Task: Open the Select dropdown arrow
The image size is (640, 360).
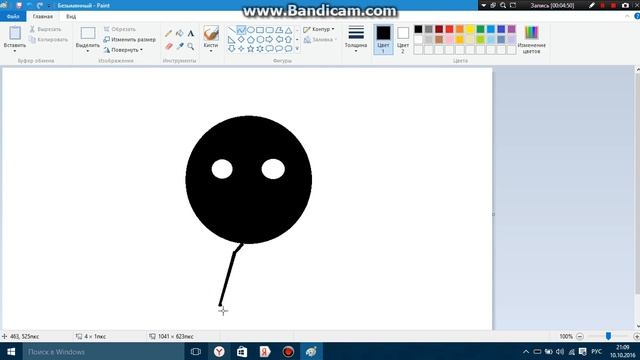Action: pyautogui.click(x=88, y=51)
